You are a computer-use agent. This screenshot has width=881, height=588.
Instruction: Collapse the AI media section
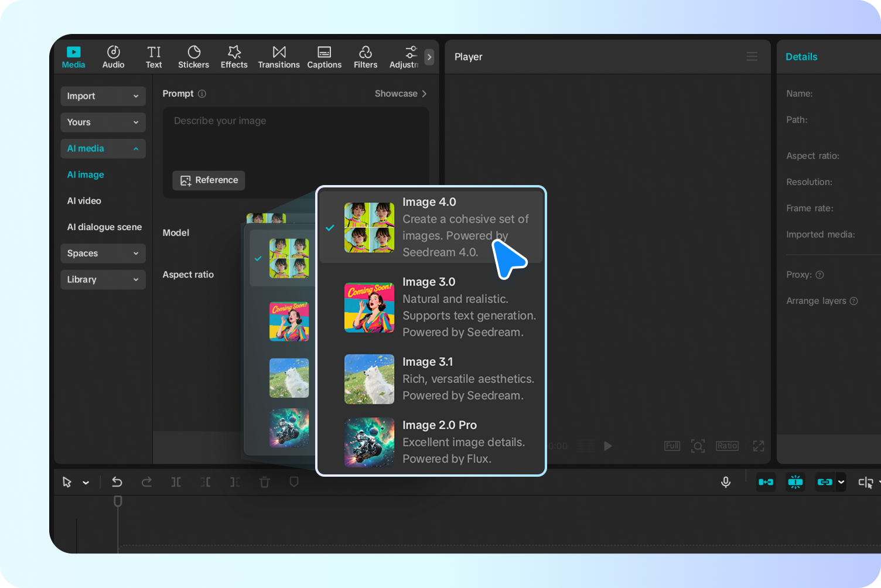[x=103, y=149]
